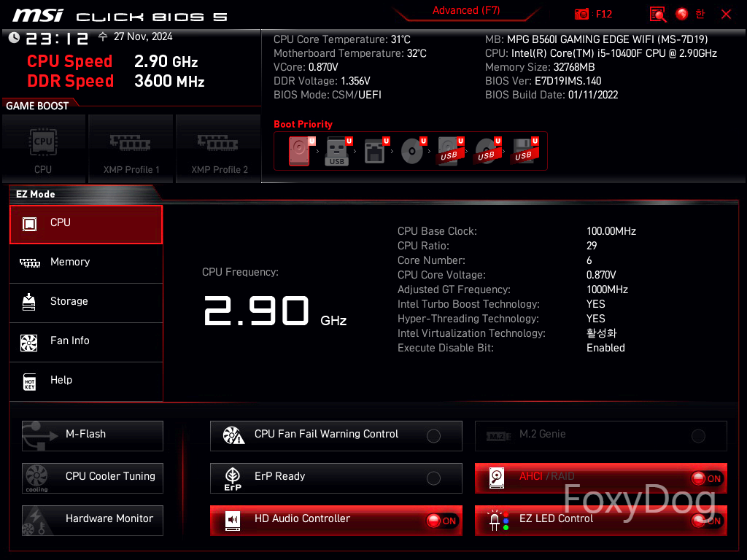Click the Help hot key icon

(29, 381)
